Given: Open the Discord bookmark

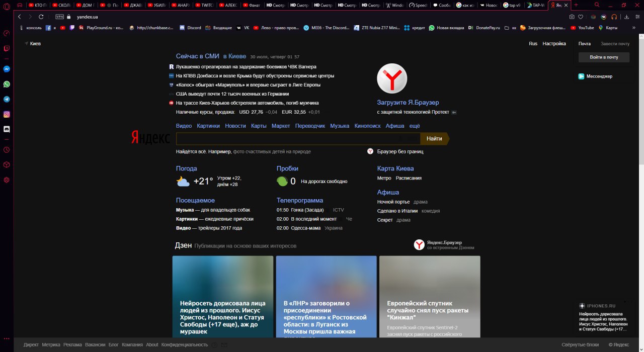Looking at the screenshot, I should [190, 28].
